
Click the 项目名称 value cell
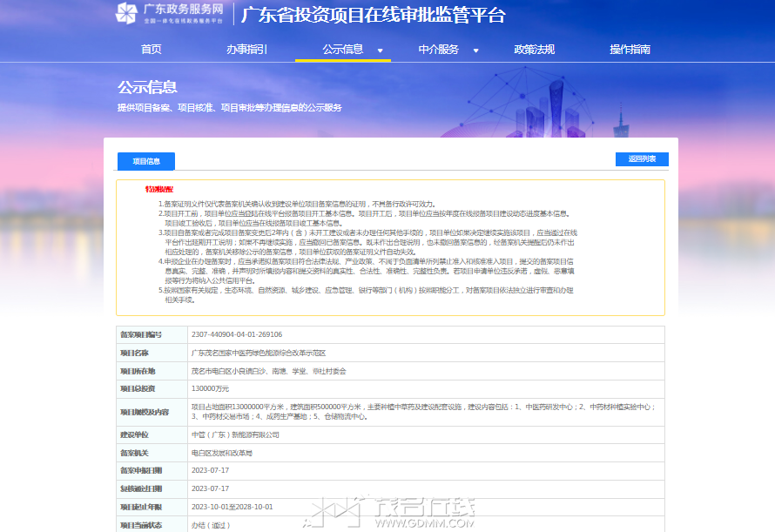pos(426,353)
